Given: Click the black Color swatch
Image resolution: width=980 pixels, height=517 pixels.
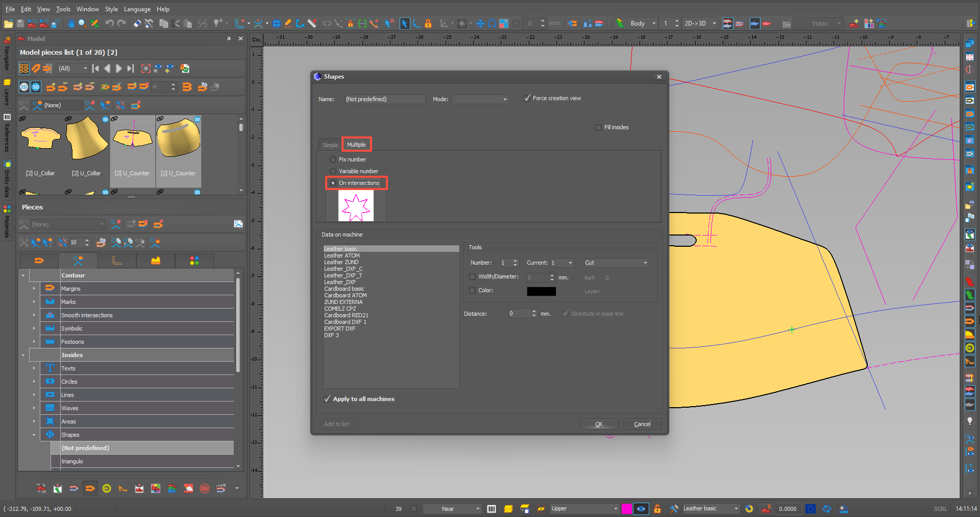Looking at the screenshot, I should [541, 291].
